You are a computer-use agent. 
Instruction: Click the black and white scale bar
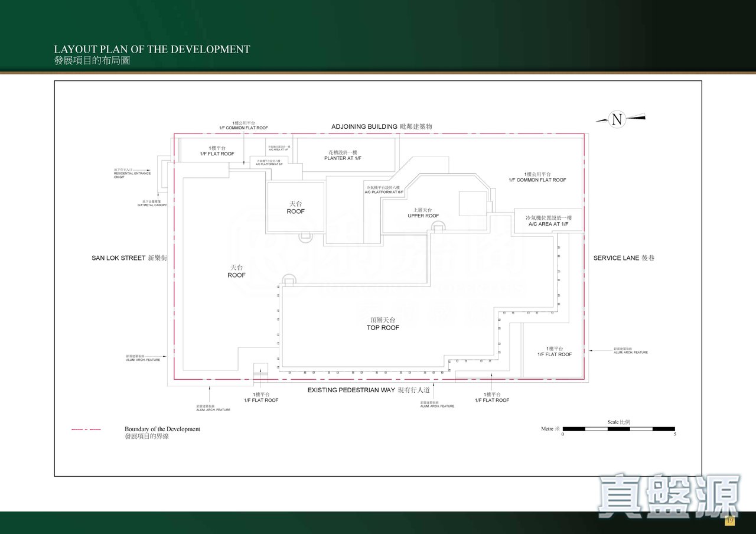618,429
